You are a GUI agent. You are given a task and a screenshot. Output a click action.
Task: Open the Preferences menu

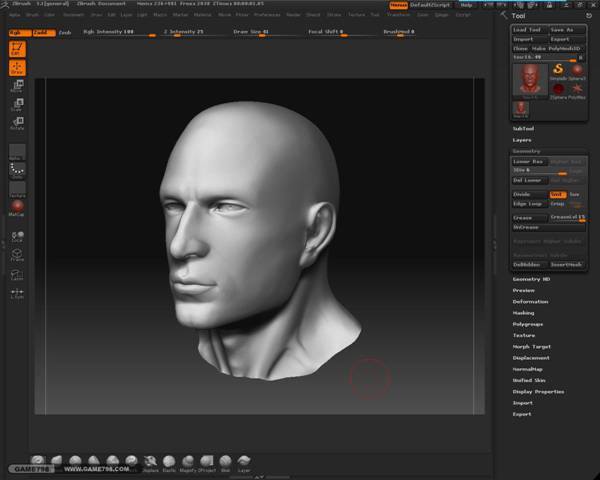[x=267, y=15]
